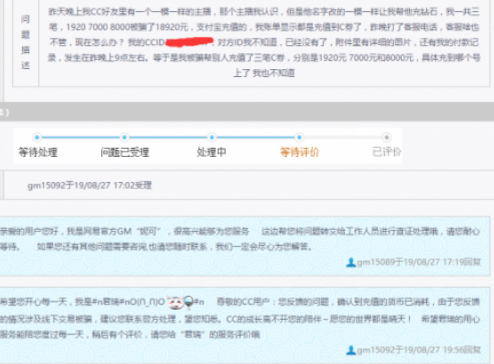The width and height of the screenshot is (494, 364).
Task: Click the grey section header bar
Action: (x=247, y=112)
